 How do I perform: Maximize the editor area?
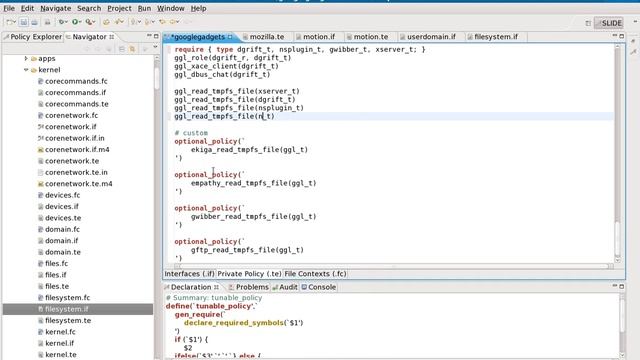point(622,36)
